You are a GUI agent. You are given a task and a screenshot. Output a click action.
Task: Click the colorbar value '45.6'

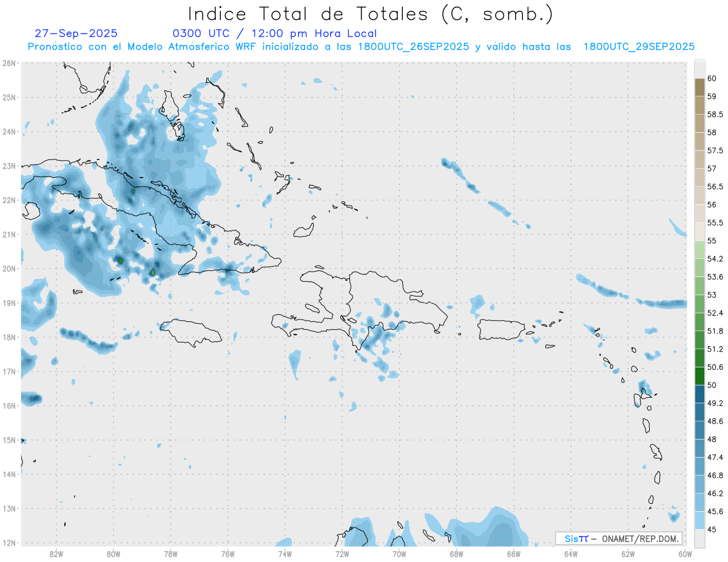tap(715, 511)
